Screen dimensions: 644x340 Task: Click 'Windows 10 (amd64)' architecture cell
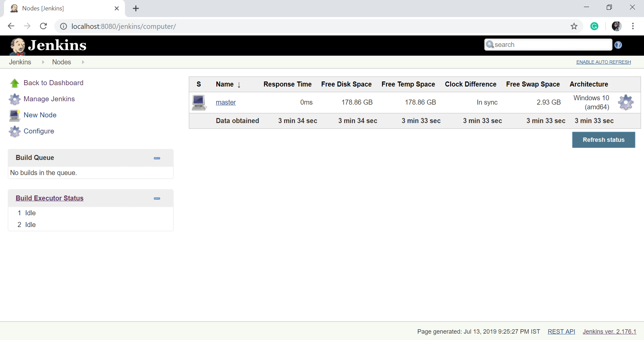[x=591, y=102]
